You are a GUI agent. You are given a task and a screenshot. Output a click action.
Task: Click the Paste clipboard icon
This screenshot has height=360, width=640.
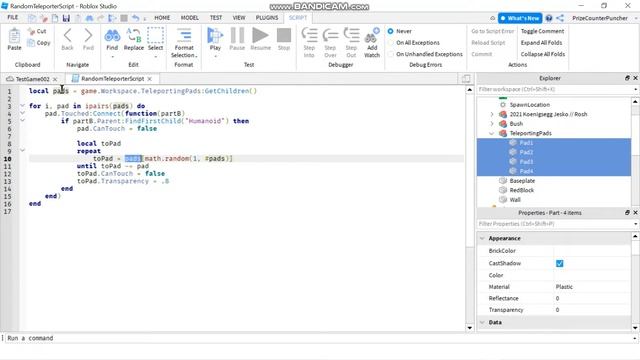14,36
